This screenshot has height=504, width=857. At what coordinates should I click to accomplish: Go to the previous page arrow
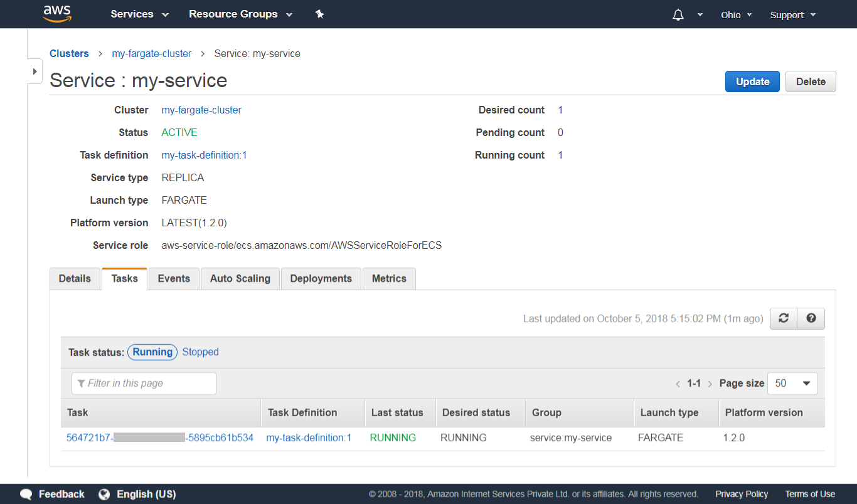[x=678, y=384]
